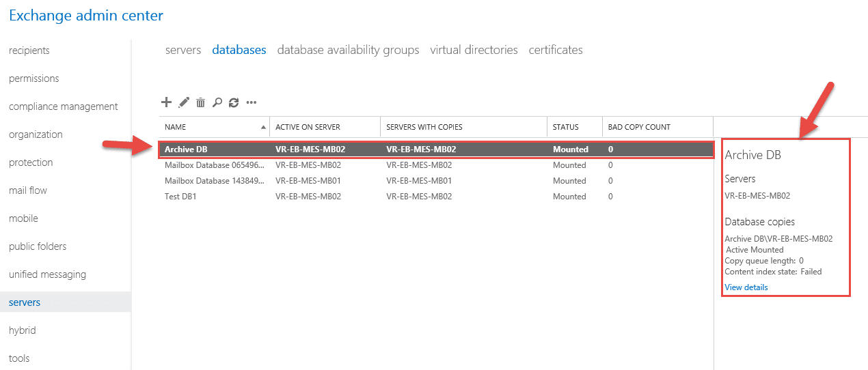
Task: Click Active Mounted text in details pane
Action: 755,250
